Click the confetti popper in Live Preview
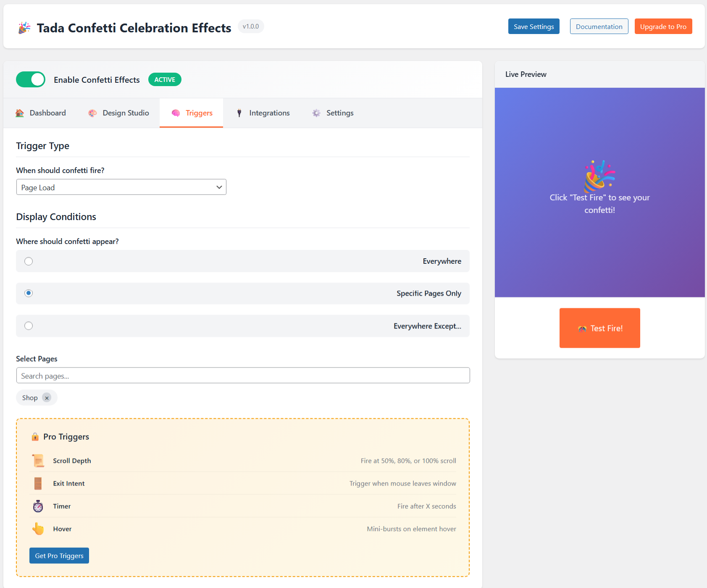 599,176
